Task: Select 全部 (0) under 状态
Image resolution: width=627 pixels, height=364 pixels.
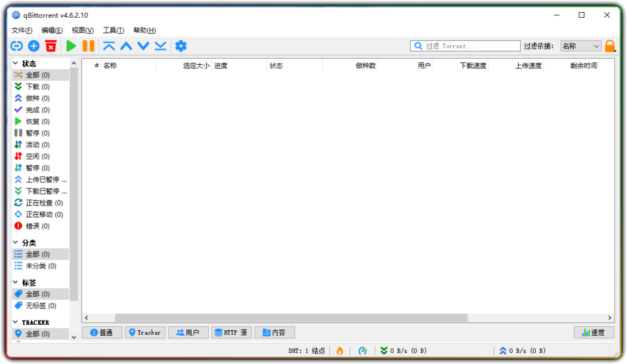Action: coord(40,75)
